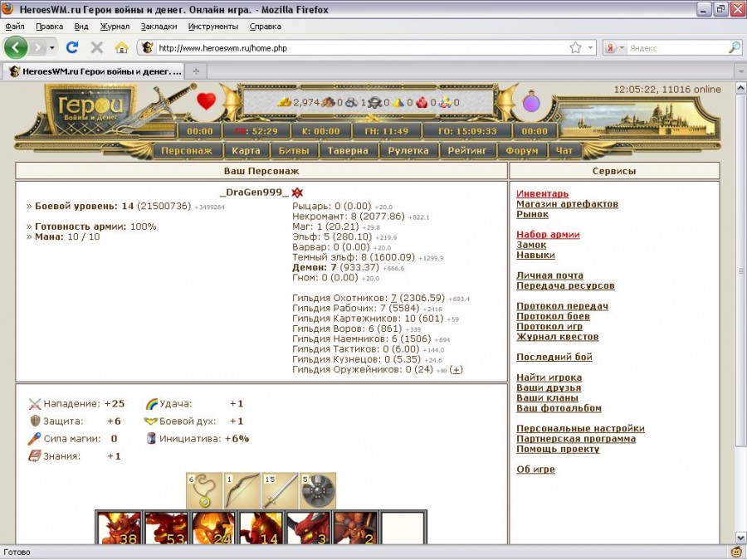Open the address bar history dropdown
The height and width of the screenshot is (560, 747).
click(x=590, y=47)
